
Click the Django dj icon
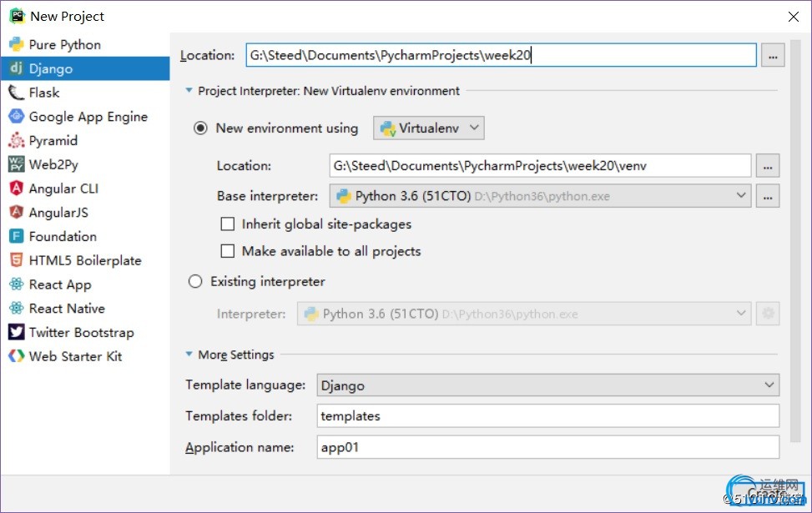(x=17, y=68)
